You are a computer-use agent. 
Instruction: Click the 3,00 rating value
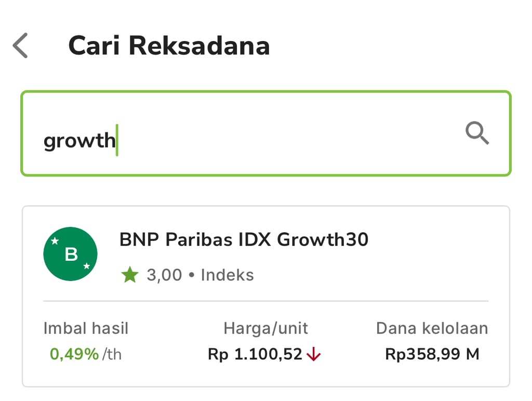[x=164, y=275]
